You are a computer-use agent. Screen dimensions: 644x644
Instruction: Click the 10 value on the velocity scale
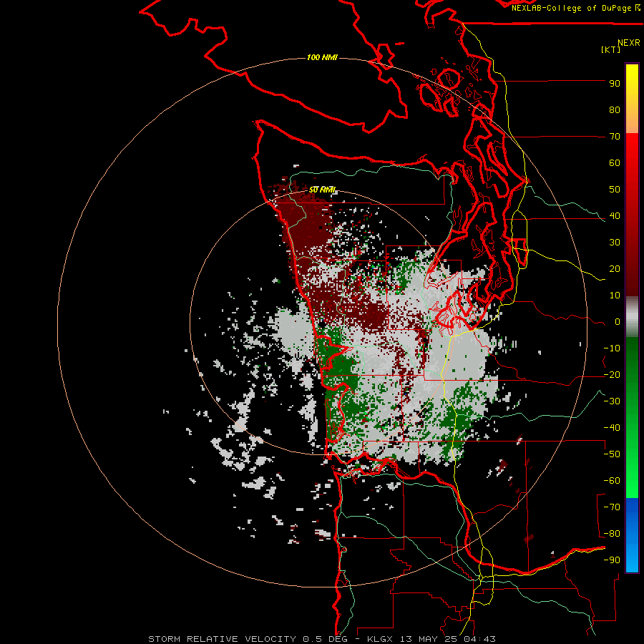pos(615,296)
